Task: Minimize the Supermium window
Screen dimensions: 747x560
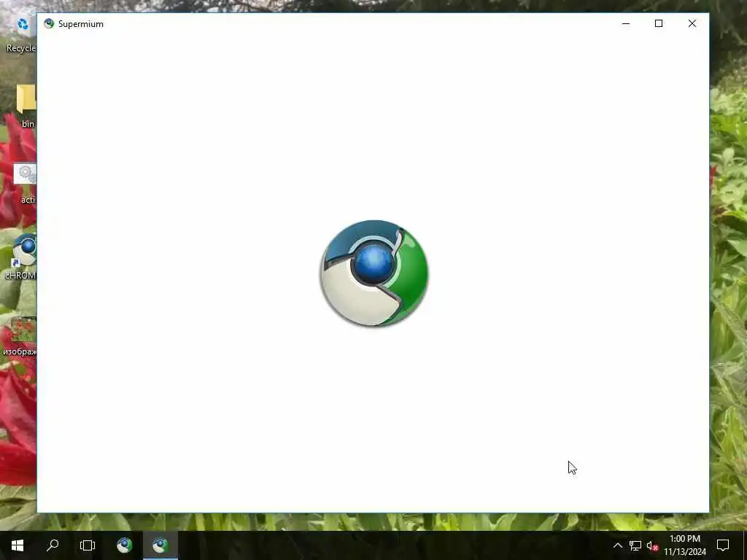Action: pyautogui.click(x=626, y=23)
